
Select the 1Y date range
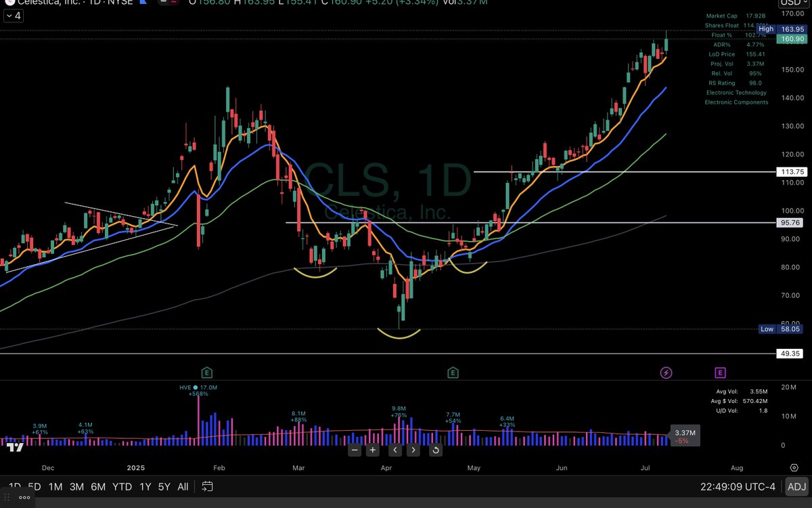point(145,486)
